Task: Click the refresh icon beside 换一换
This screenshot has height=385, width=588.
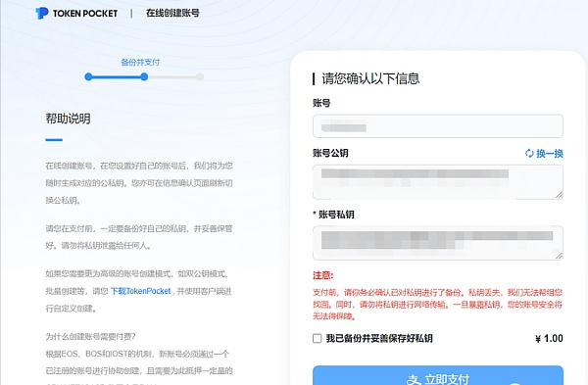Action: coord(529,154)
